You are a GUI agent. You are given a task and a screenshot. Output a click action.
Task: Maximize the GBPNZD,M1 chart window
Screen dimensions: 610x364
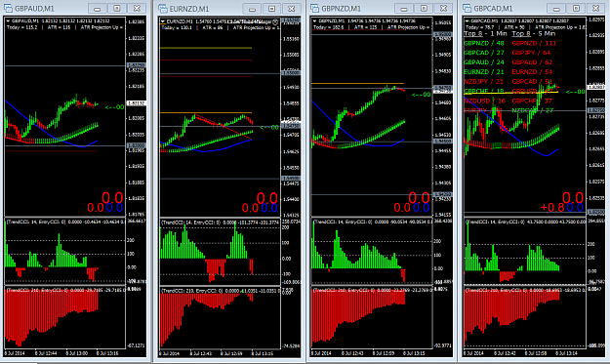[x=424, y=8]
